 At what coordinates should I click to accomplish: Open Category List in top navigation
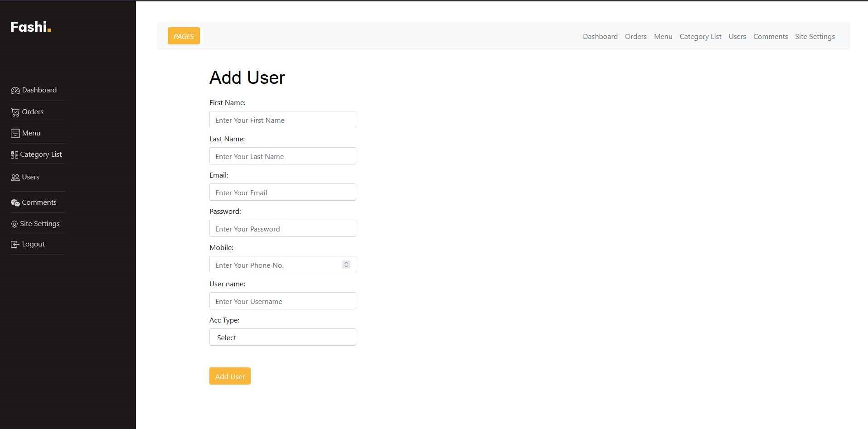[x=700, y=37]
